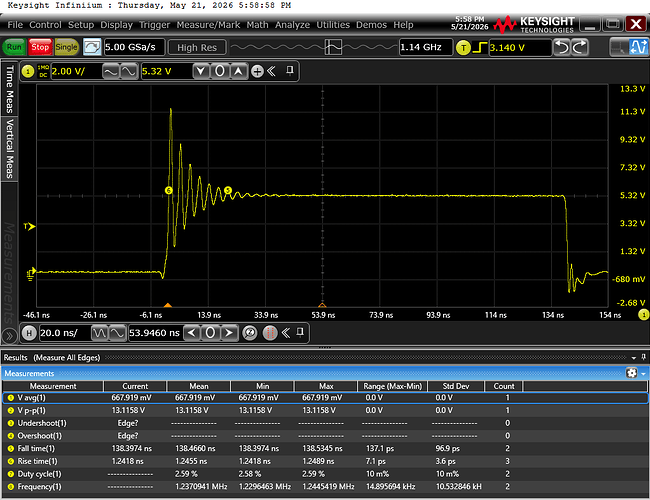Open the Control menu
The image size is (650, 500).
45,25
